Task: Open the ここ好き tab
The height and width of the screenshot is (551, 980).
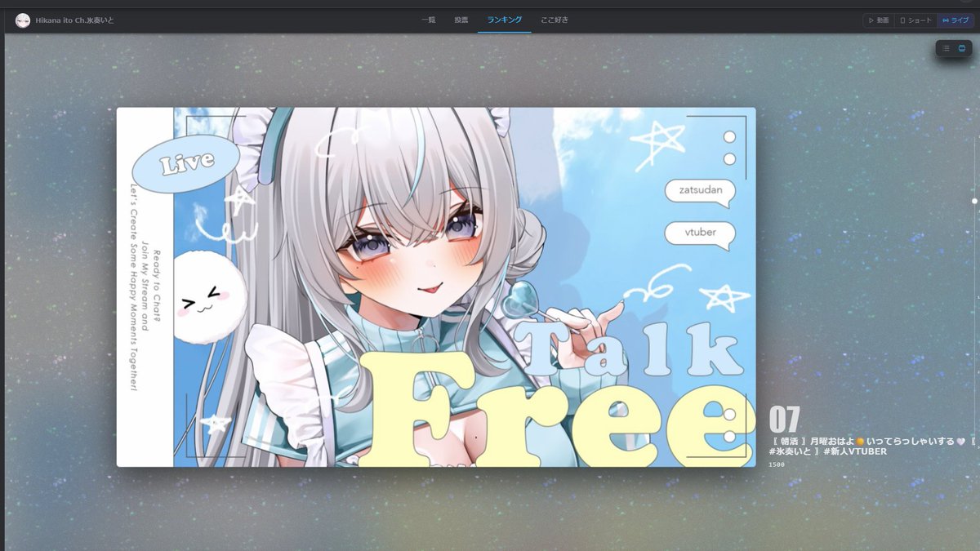Action: coord(555,20)
